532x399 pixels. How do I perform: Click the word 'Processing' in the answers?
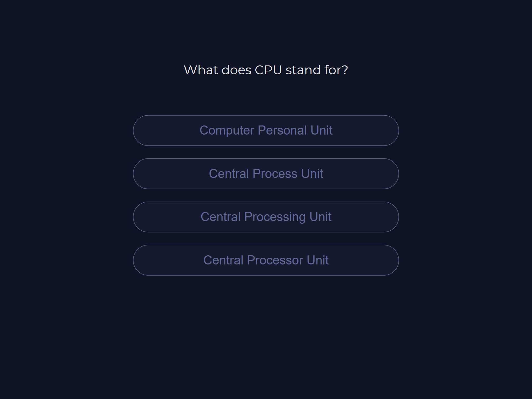pyautogui.click(x=275, y=217)
